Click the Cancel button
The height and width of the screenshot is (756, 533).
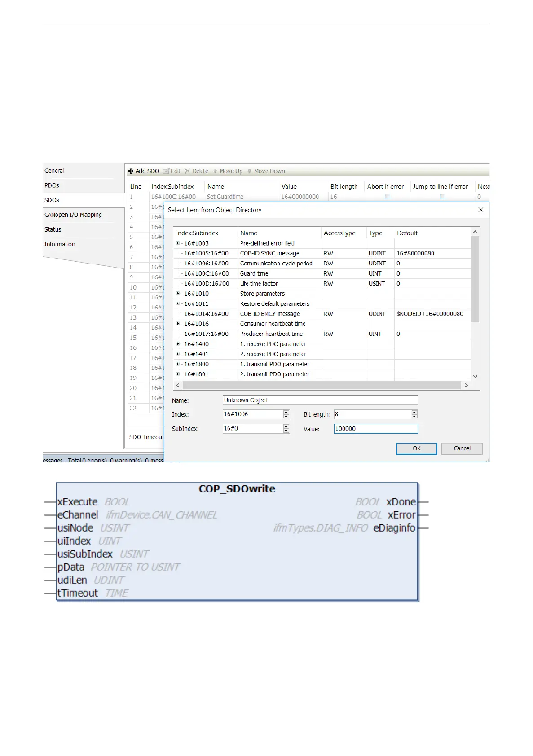click(x=462, y=448)
